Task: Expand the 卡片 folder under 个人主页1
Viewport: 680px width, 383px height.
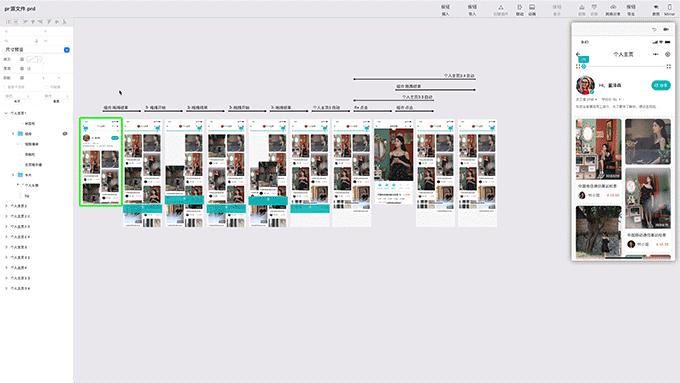Action: (x=13, y=175)
